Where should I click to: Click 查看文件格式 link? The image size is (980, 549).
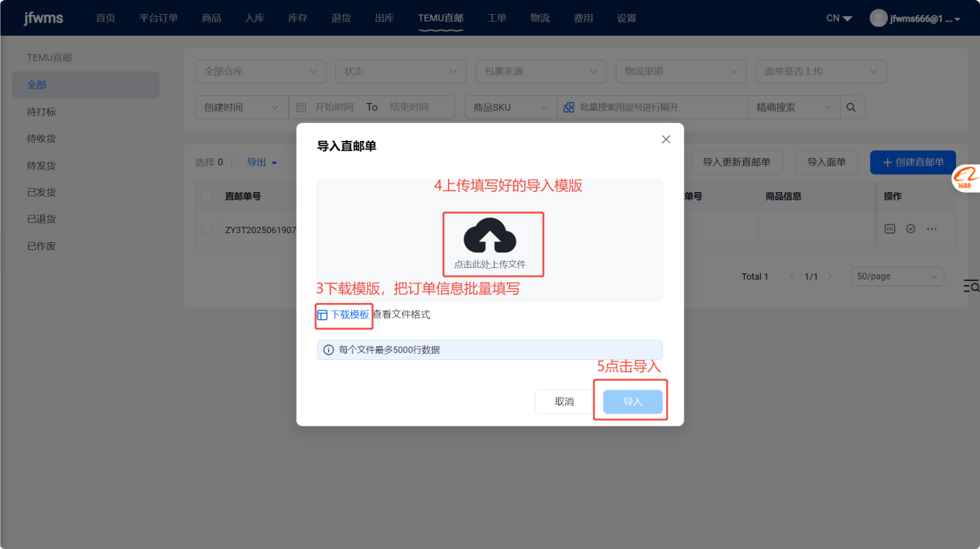401,314
